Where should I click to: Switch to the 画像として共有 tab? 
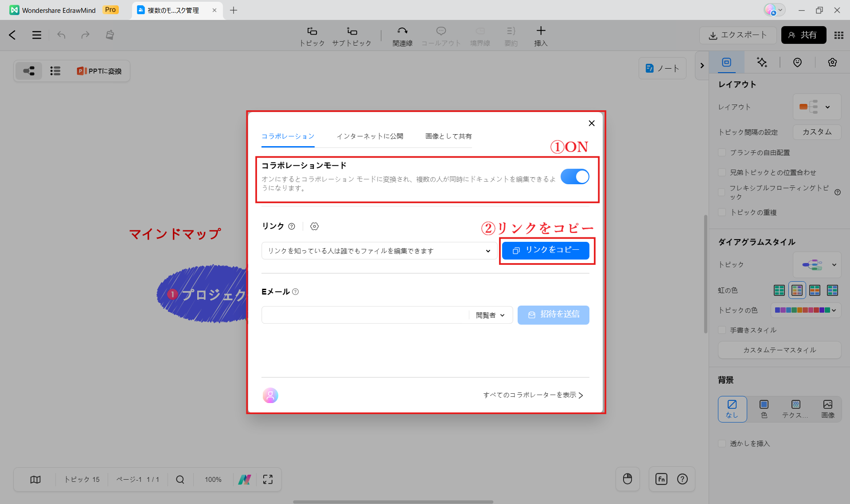tap(448, 136)
